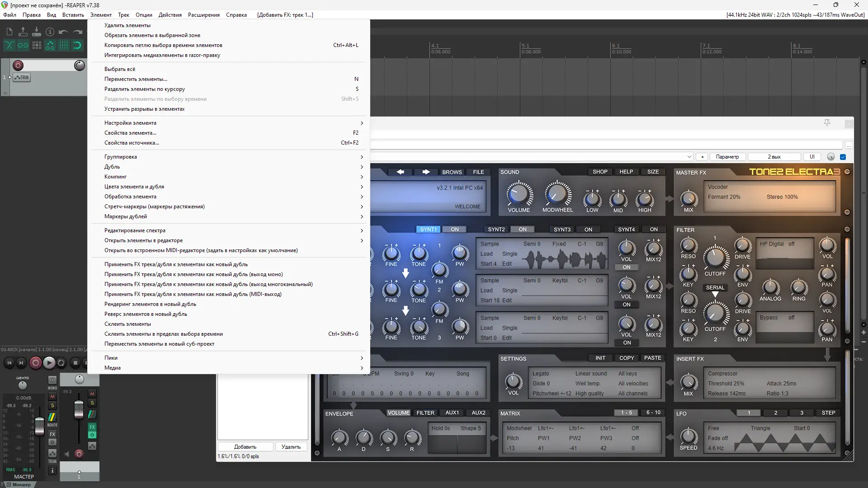
Task: Toggle the snap magnet icon in toolbar
Action: pyautogui.click(x=77, y=45)
